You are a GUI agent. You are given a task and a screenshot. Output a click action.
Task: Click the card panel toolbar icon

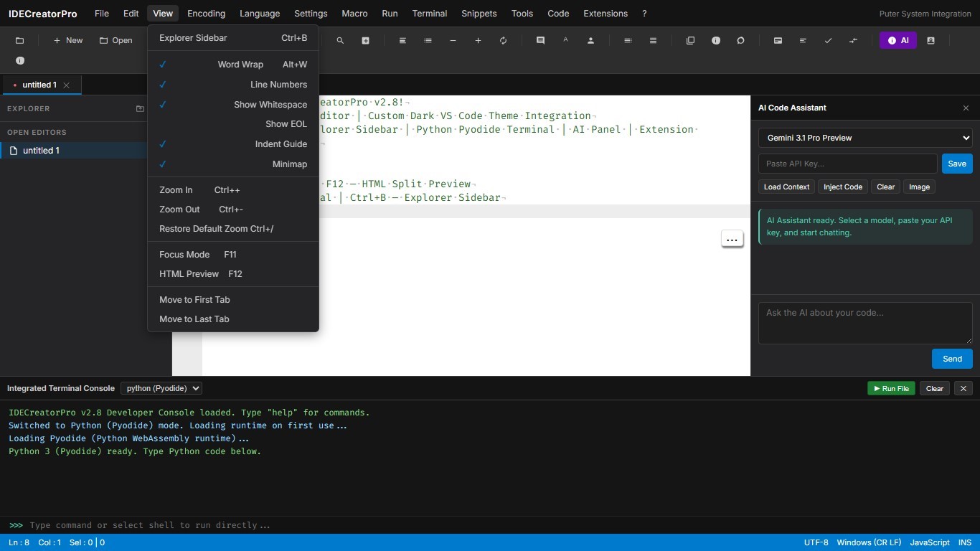tap(778, 40)
